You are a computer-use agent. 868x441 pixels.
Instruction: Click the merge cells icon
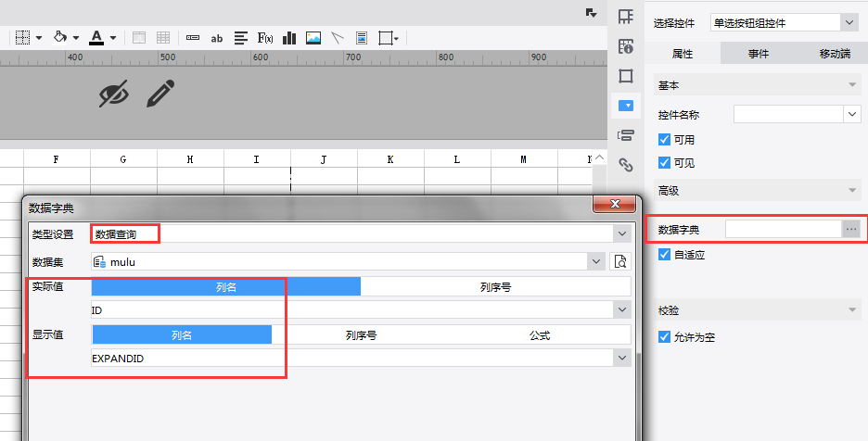point(139,38)
